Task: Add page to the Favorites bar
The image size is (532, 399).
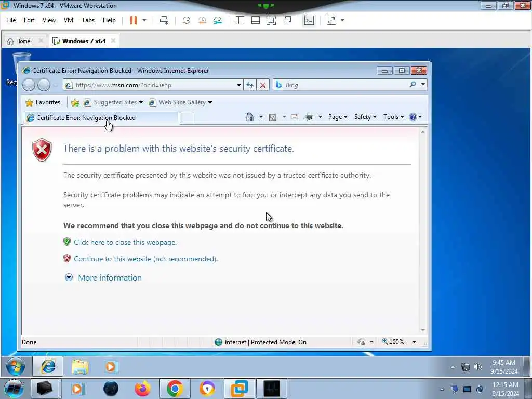Action: [x=75, y=102]
